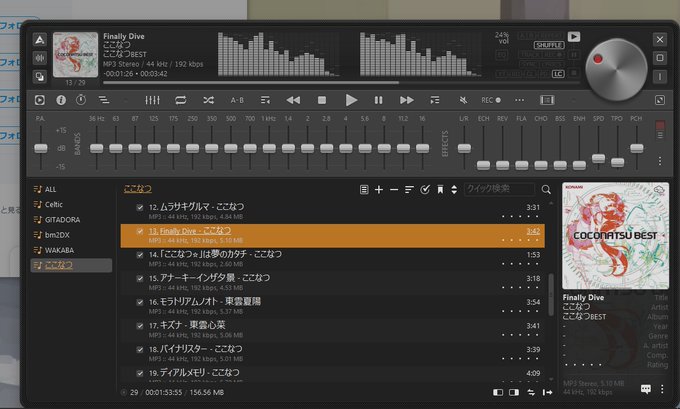Toggle the red equalizer on/off indicator

click(660, 125)
